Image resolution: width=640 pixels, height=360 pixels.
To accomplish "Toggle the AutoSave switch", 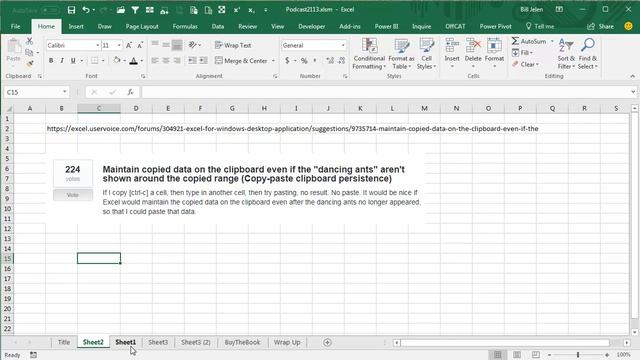I will 50,10.
